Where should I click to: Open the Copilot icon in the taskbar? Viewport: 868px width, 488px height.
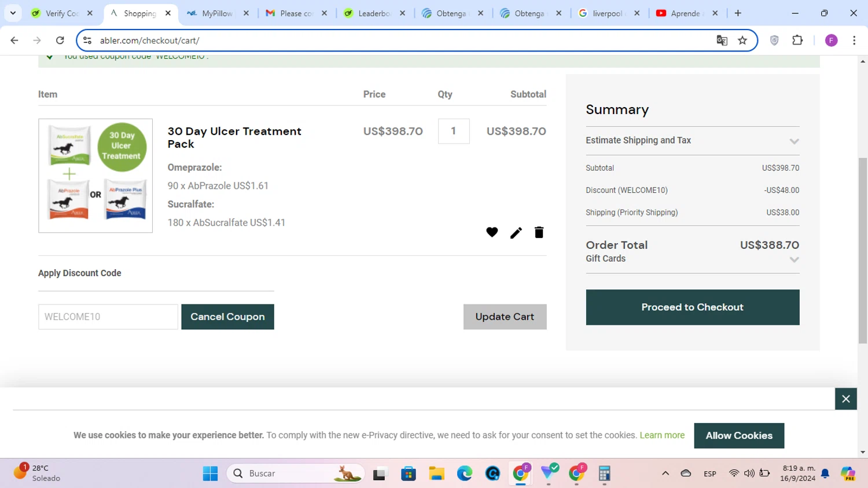(848, 474)
